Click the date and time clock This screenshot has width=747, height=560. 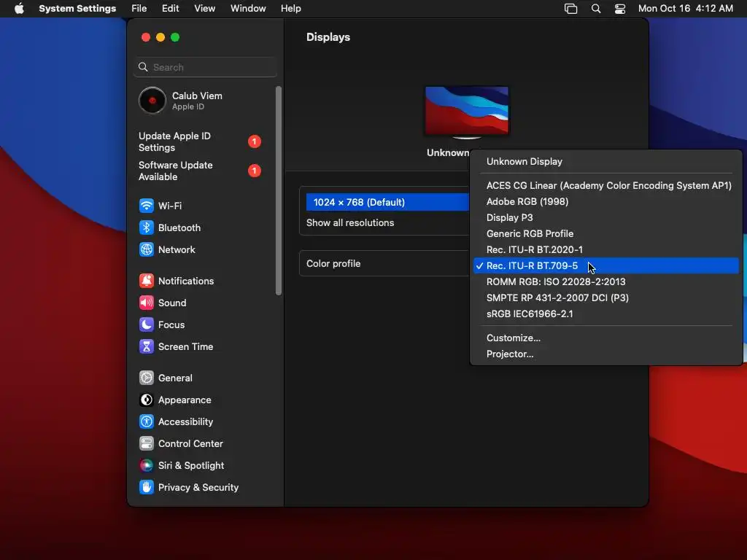coord(686,9)
